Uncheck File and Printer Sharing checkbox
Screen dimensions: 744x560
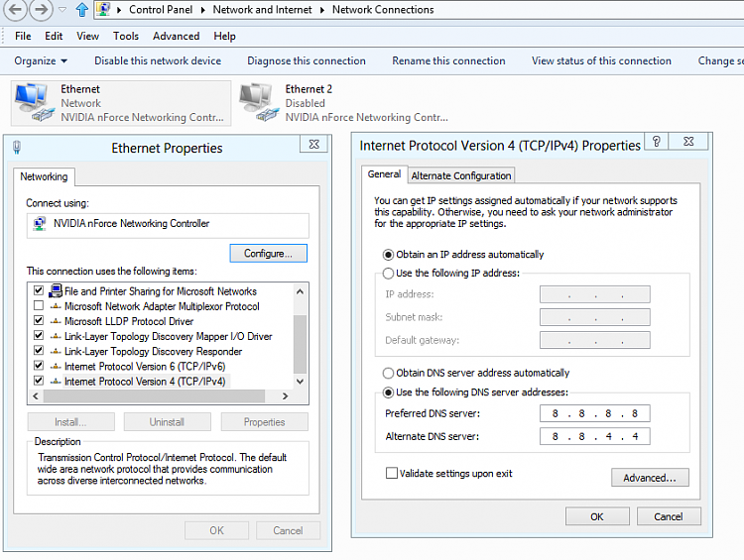39,290
